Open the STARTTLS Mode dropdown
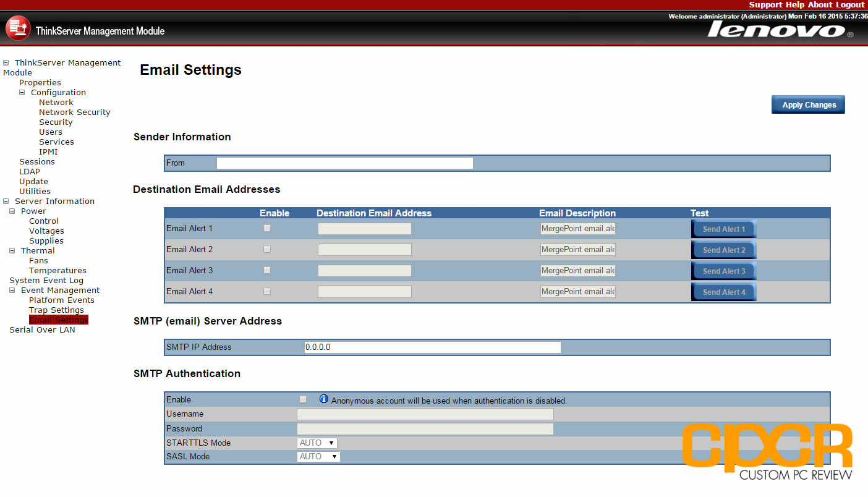The image size is (868, 497). point(317,443)
